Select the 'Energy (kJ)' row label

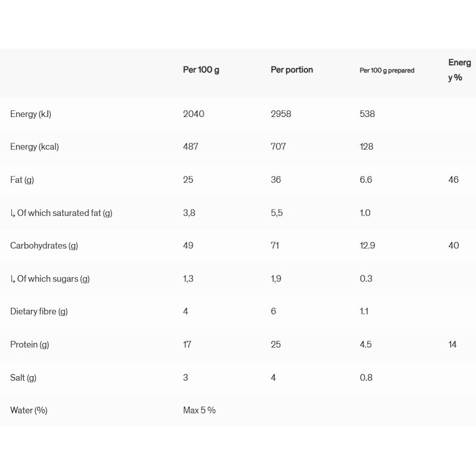tap(31, 114)
